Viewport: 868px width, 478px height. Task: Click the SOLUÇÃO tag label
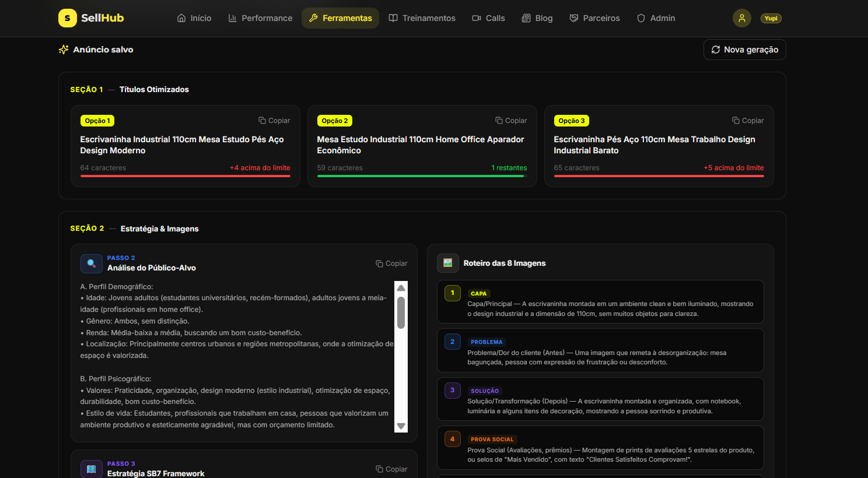pyautogui.click(x=485, y=391)
